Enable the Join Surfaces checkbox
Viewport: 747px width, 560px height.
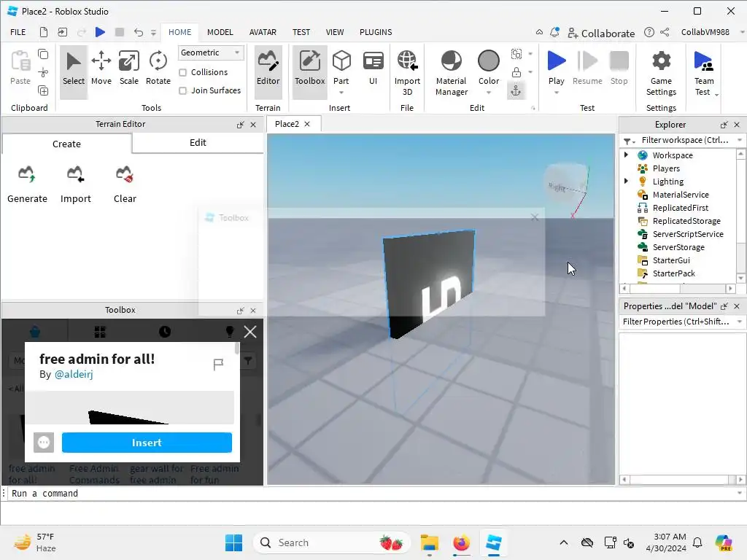pos(182,90)
